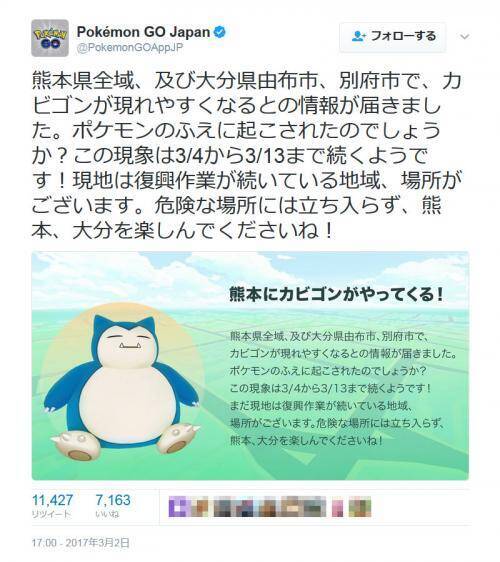500x562 pixels.
Task: View the 11,427 retweets count
Action: click(x=52, y=500)
